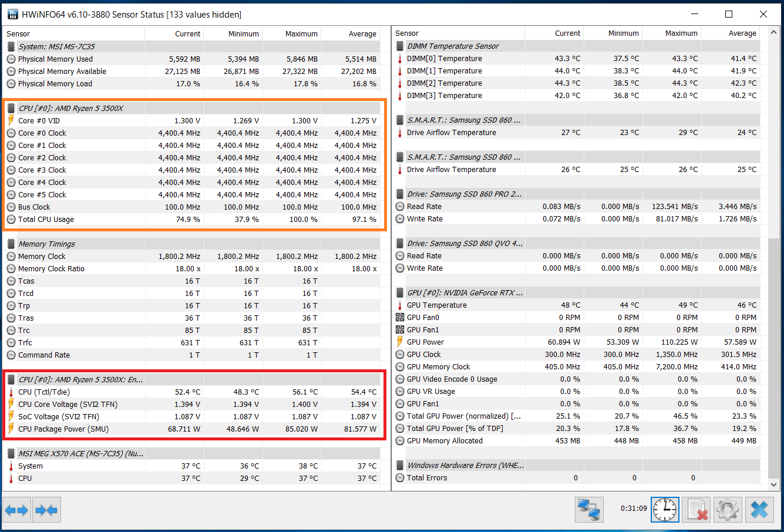The width and height of the screenshot is (784, 532).
Task: Click the GPU Fan0 fan icon
Action: pos(400,317)
